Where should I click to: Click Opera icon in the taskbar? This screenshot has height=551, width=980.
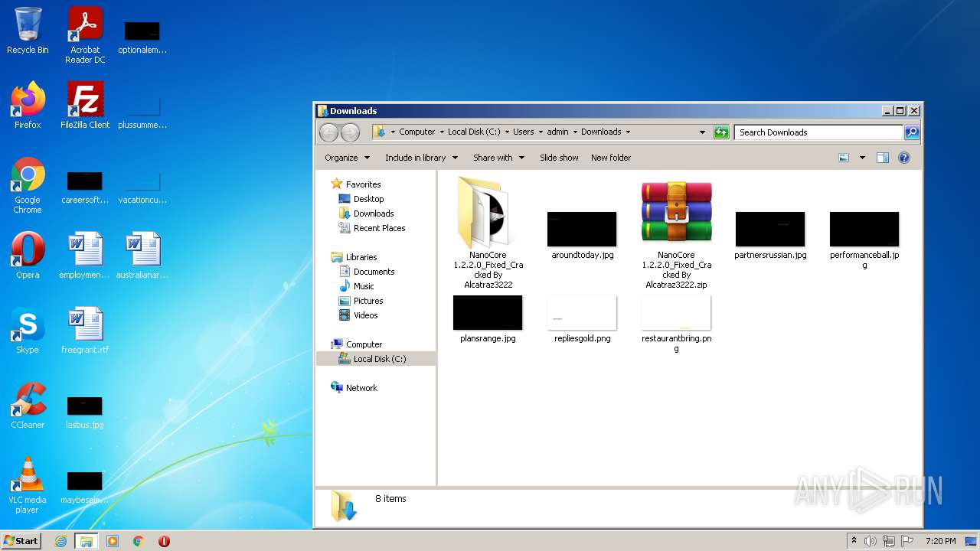164,541
